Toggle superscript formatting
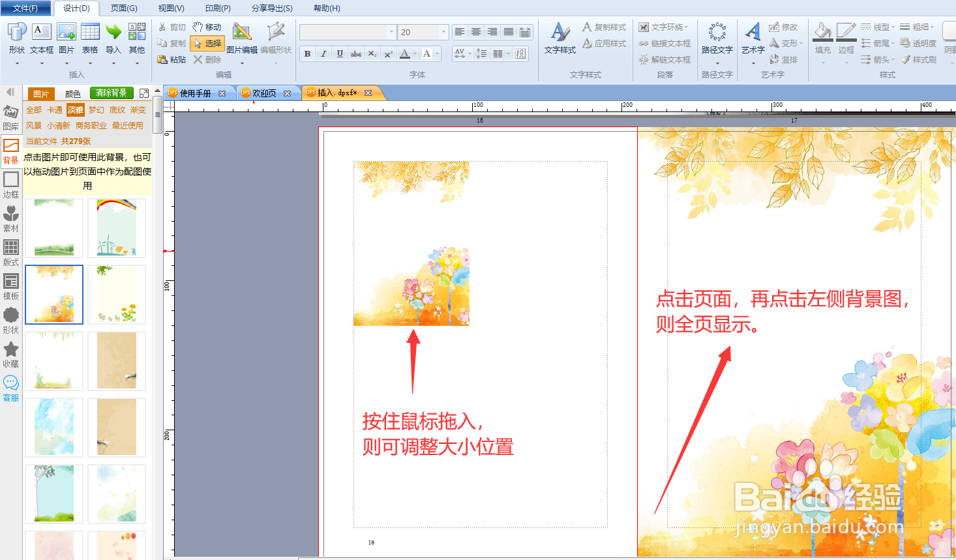The height and width of the screenshot is (560, 956). click(388, 53)
